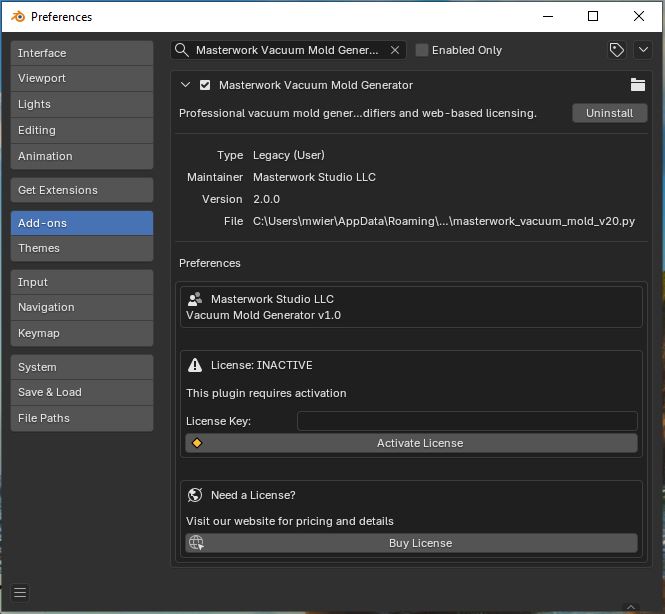Open the add-ons options dropdown arrow
Image resolution: width=665 pixels, height=614 pixels.
(641, 50)
